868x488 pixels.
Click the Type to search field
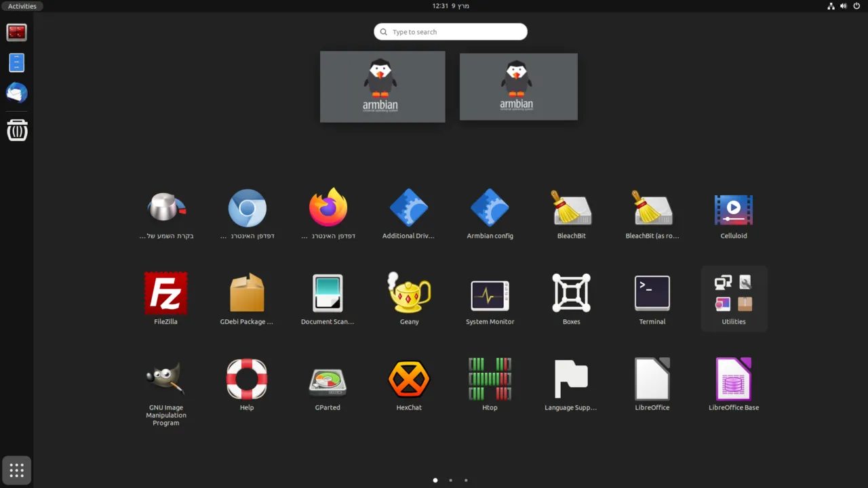coord(450,31)
